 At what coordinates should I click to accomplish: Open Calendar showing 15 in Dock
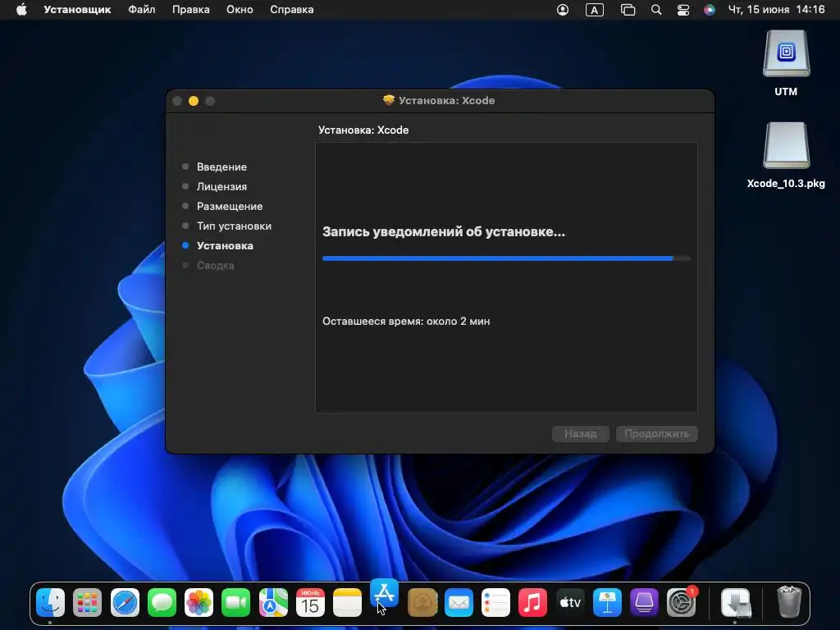click(x=310, y=603)
